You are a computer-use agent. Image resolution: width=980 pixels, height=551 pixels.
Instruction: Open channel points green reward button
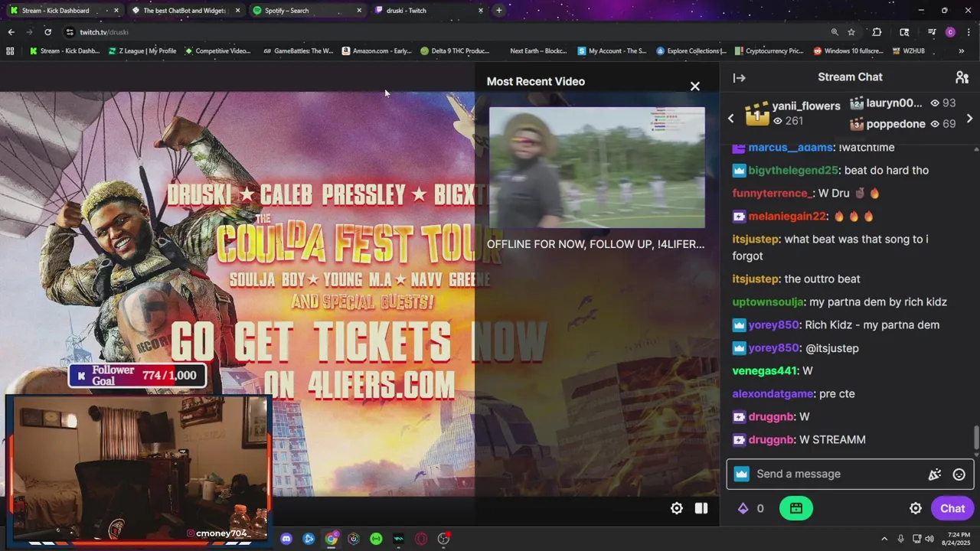(x=795, y=508)
